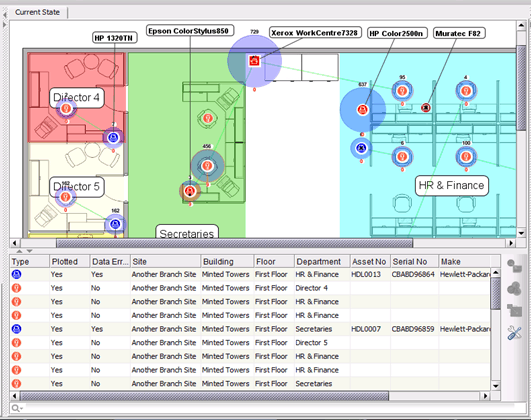Select the user marker numbered 100

[x=466, y=156]
